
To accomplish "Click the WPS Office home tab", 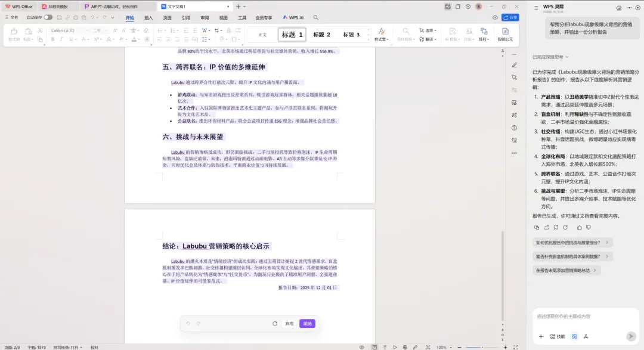I will pos(19,7).
